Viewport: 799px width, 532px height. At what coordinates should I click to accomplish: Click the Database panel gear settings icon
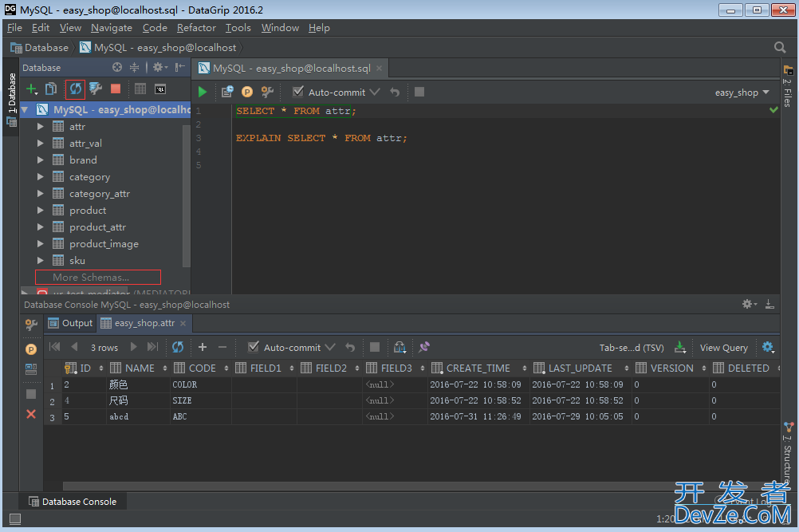click(x=160, y=67)
